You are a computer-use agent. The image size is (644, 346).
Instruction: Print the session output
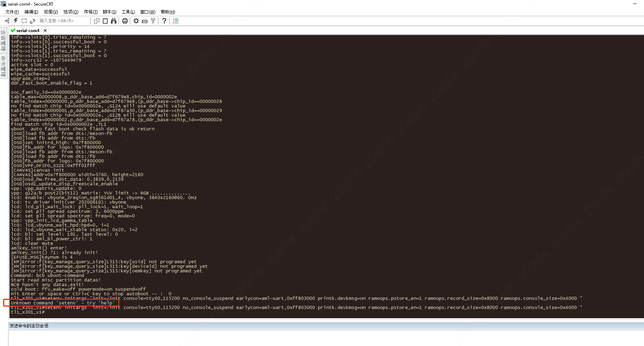click(125, 20)
